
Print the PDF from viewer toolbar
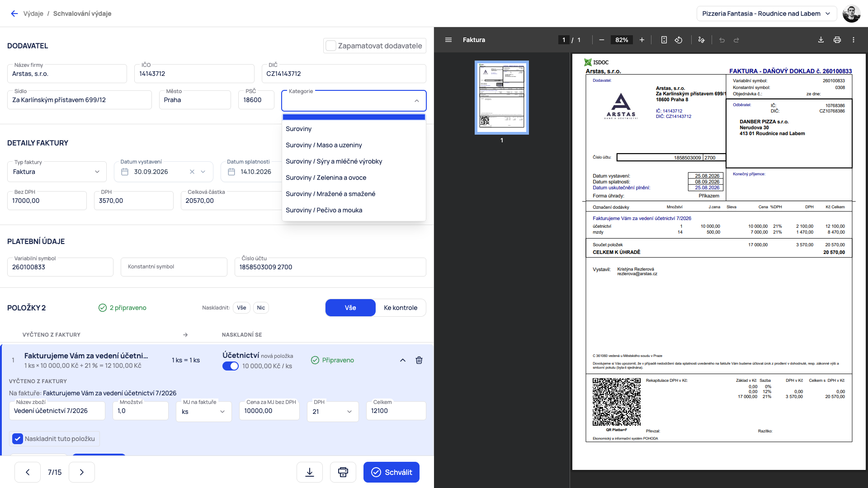(837, 40)
